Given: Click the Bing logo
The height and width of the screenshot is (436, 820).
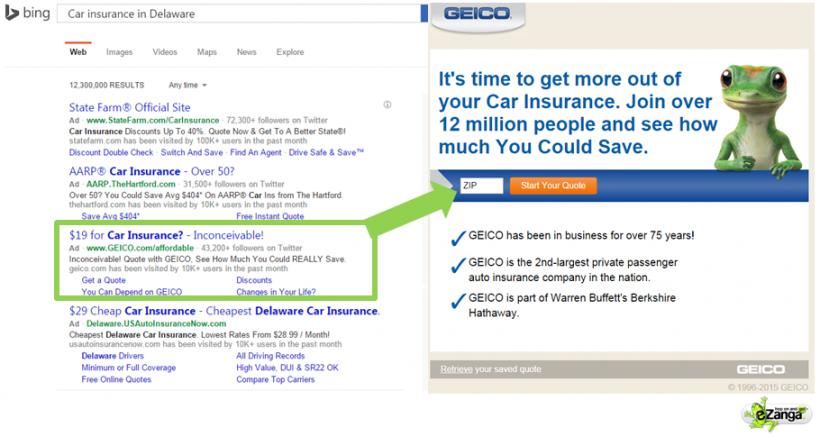Looking at the screenshot, I should point(28,13).
